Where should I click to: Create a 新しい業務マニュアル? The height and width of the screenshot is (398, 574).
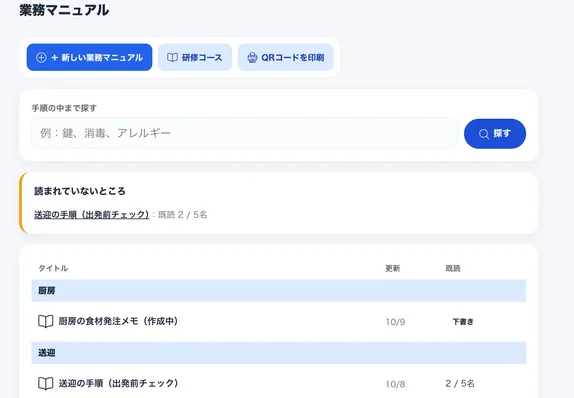[x=89, y=57]
